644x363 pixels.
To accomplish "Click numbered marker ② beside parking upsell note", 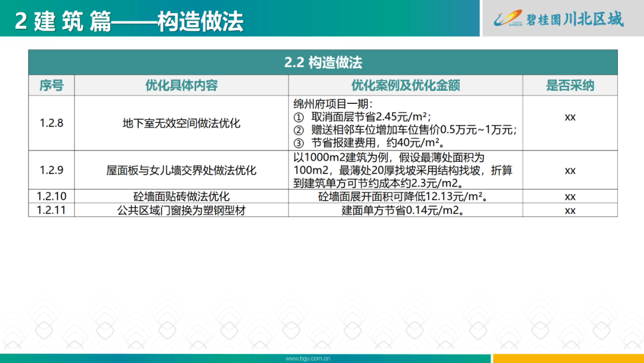I will pos(298,130).
